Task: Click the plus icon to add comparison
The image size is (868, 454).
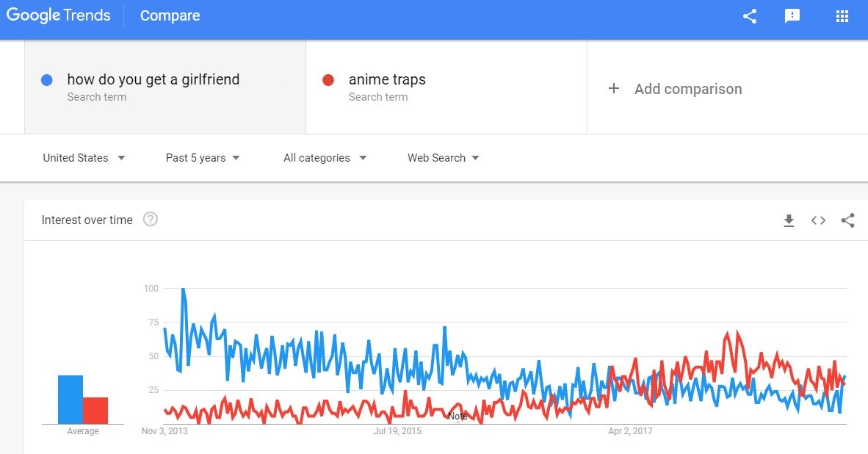Action: (614, 89)
